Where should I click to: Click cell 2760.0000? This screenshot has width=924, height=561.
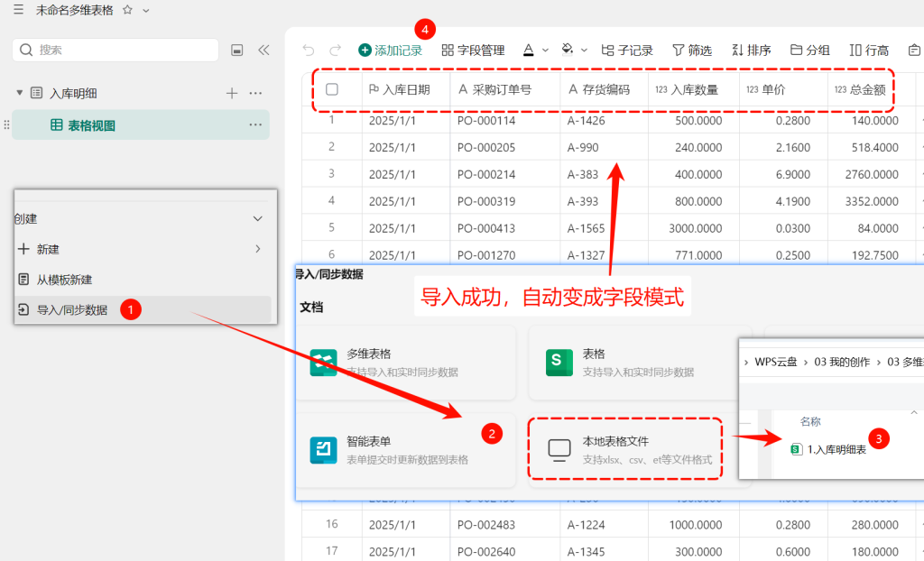(872, 174)
